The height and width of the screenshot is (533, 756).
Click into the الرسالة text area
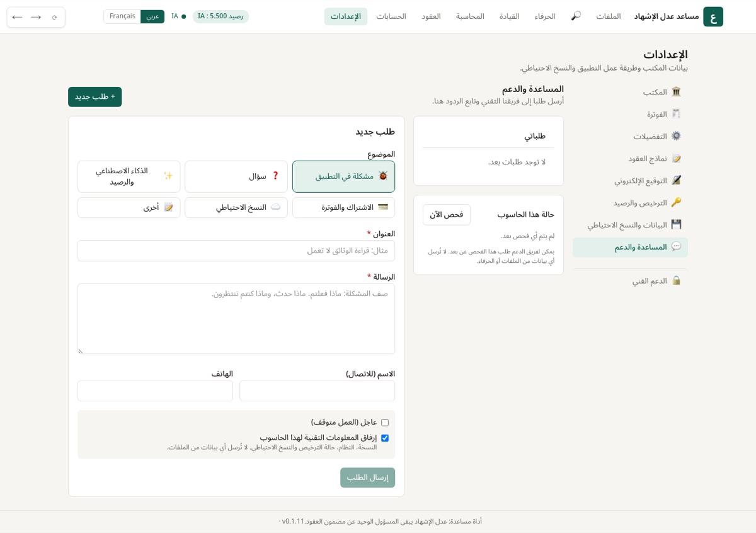pos(236,319)
